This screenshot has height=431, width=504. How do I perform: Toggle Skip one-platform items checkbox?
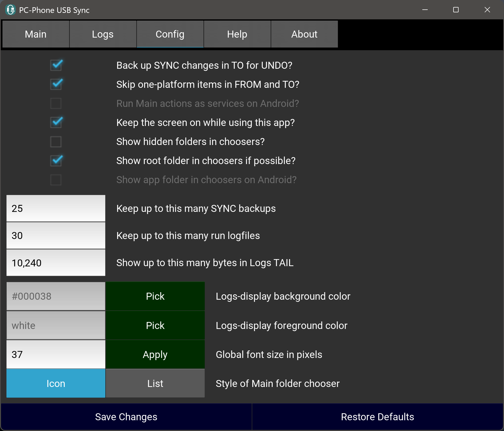coord(56,84)
